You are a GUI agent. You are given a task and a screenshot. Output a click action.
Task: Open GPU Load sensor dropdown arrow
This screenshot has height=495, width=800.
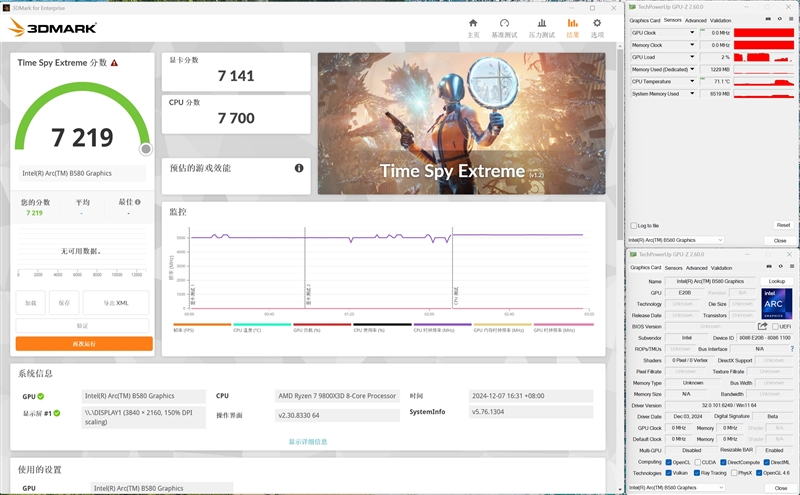pyautogui.click(x=692, y=57)
